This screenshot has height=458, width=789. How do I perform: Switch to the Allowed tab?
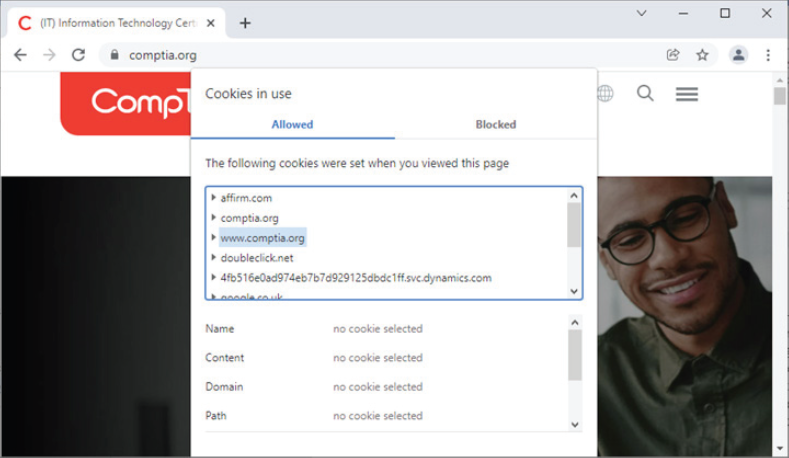(x=292, y=124)
